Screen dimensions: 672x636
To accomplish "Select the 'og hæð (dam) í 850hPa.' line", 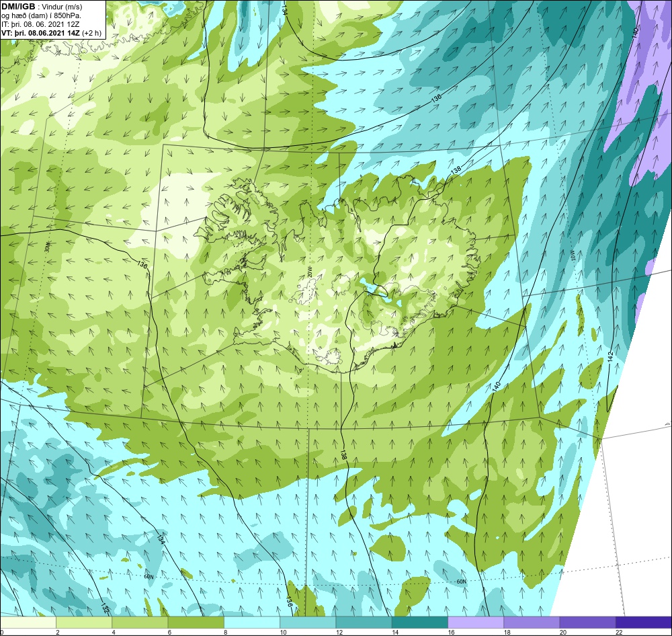I will pos(41,16).
